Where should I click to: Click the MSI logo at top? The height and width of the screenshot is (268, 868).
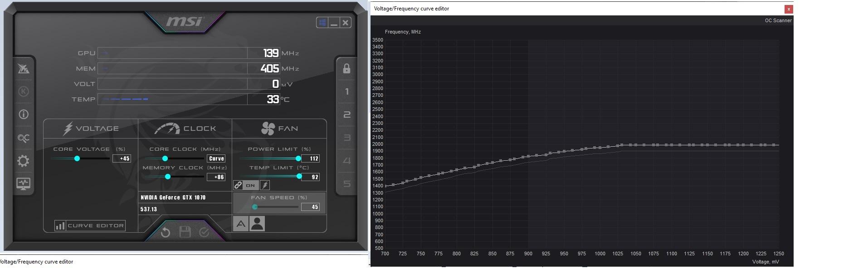point(185,21)
